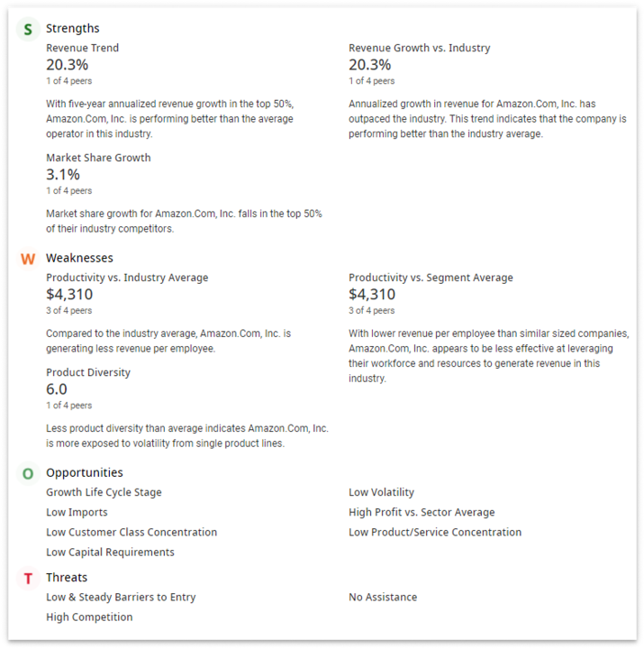Click the High Competition threat
The height and width of the screenshot is (649, 644).
[89, 617]
